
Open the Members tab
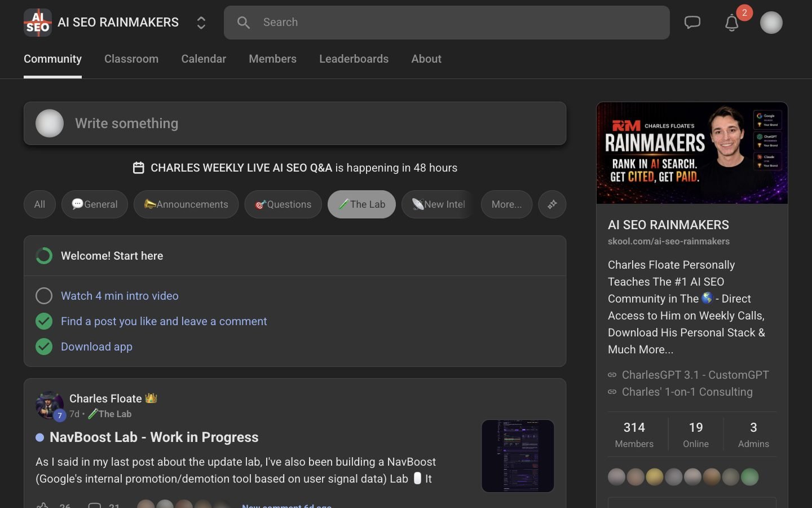point(272,59)
